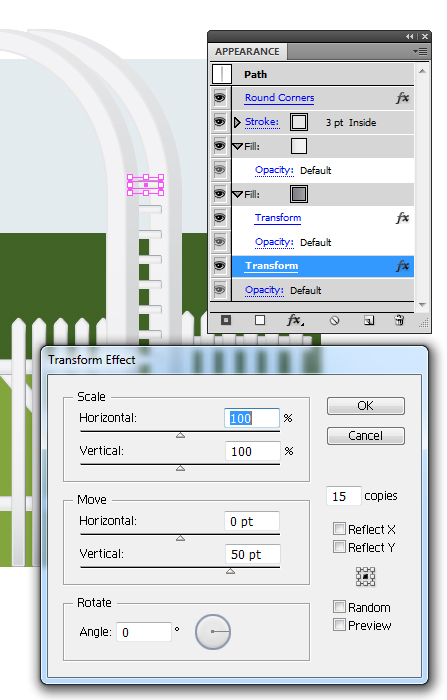Screen dimensions: 447x700
Task: Open the Stroke panel link
Action: [x=262, y=122]
